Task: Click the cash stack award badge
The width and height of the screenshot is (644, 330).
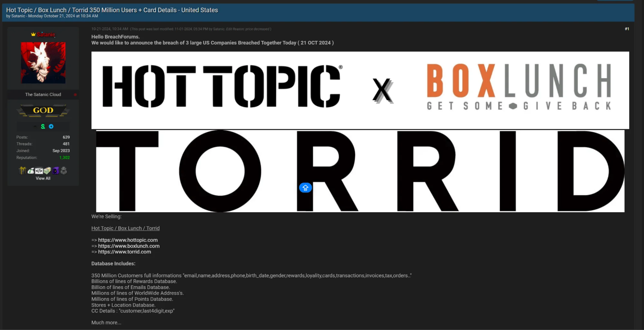Action: tap(47, 171)
